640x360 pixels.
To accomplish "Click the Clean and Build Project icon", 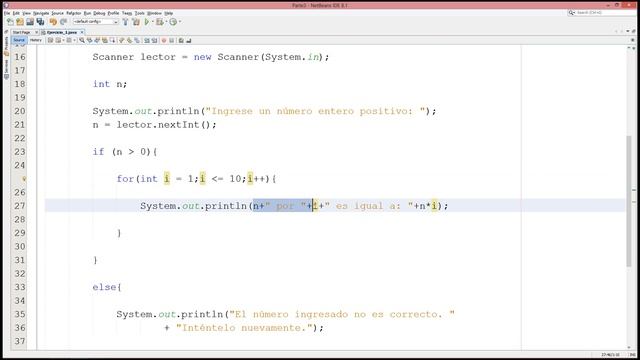I will click(x=136, y=22).
